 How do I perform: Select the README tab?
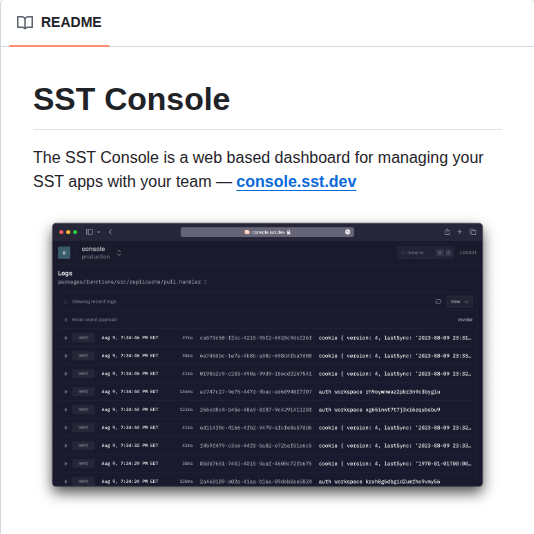pyautogui.click(x=59, y=22)
